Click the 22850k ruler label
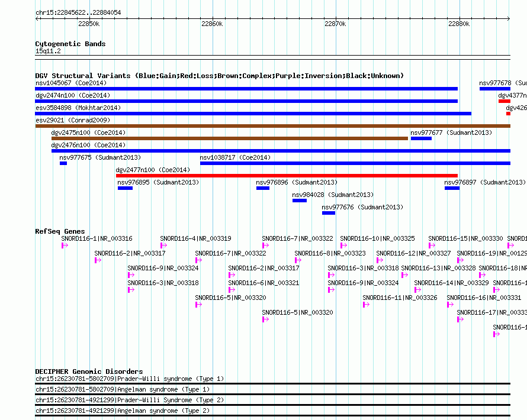527x420 pixels. click(89, 24)
